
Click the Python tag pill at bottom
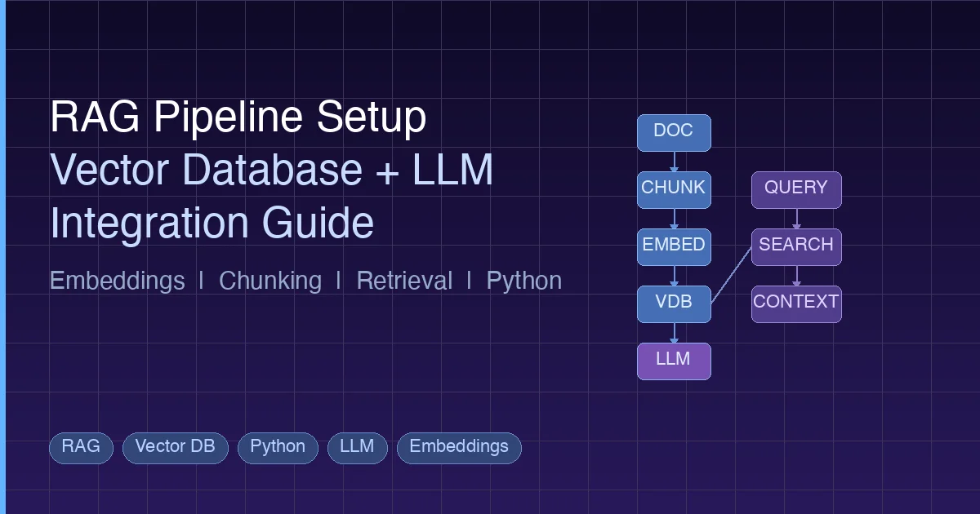tap(278, 447)
